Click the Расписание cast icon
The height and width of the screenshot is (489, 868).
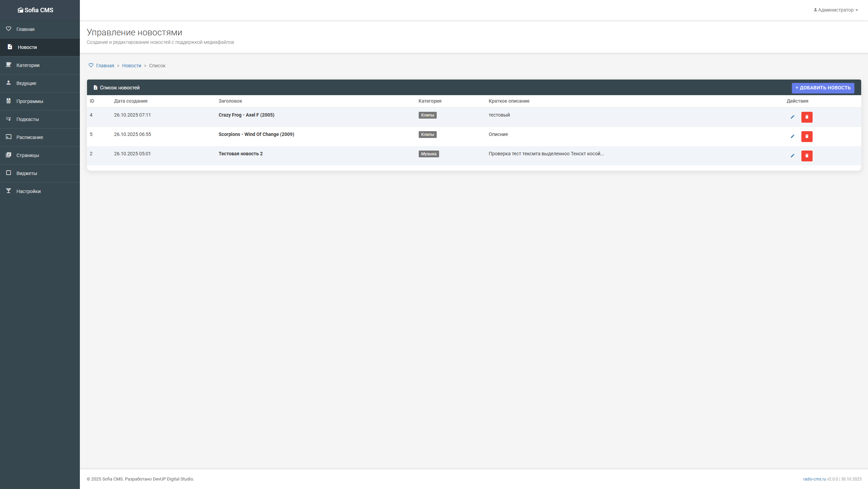[9, 137]
